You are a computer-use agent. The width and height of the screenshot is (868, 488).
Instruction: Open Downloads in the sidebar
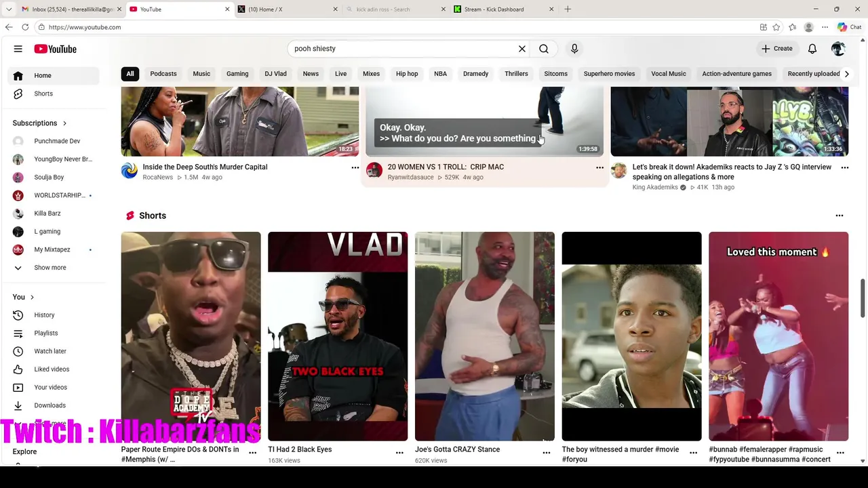coord(54,405)
